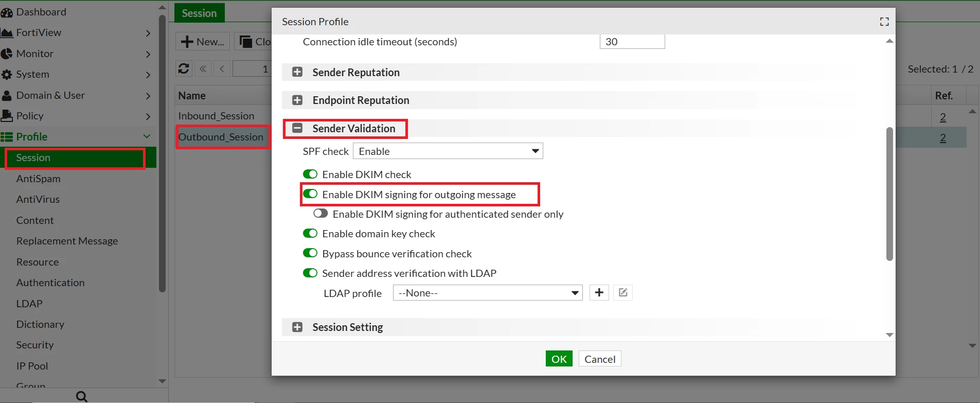Viewport: 980px width, 403px height.
Task: Open the AntiVirus profile menu
Action: pos(38,199)
